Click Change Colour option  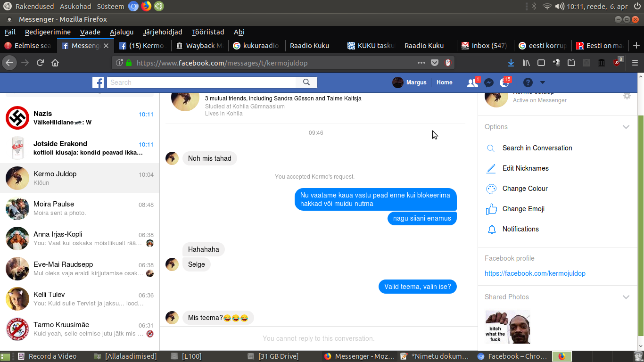point(525,189)
